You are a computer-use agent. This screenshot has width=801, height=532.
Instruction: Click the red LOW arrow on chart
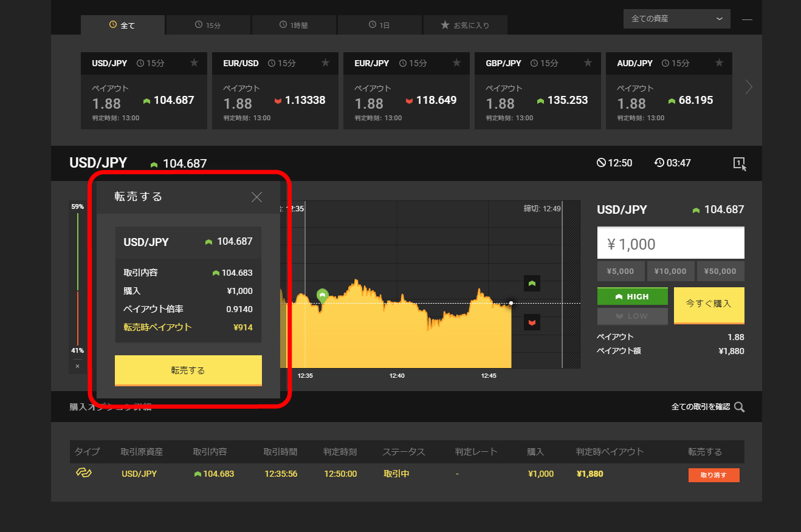532,322
